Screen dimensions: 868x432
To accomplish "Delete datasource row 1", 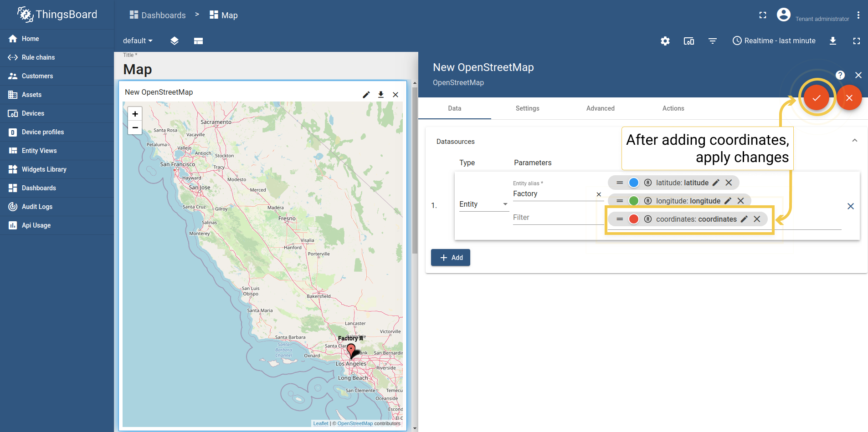I will (851, 206).
